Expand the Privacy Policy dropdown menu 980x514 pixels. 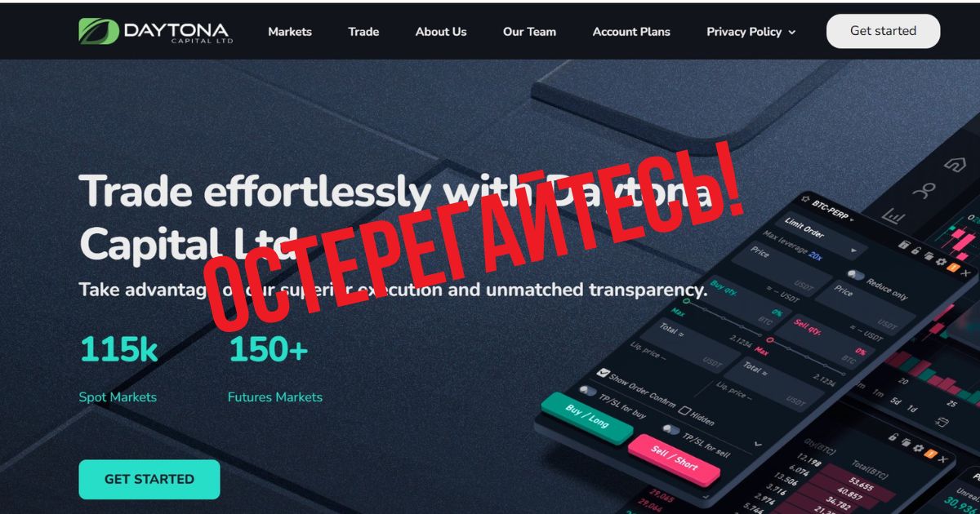(751, 32)
